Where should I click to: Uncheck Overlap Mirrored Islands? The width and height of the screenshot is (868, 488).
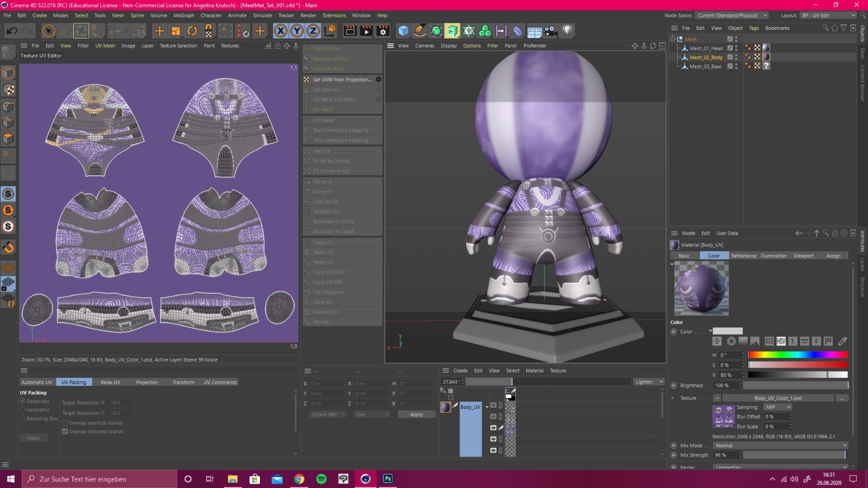(x=65, y=432)
